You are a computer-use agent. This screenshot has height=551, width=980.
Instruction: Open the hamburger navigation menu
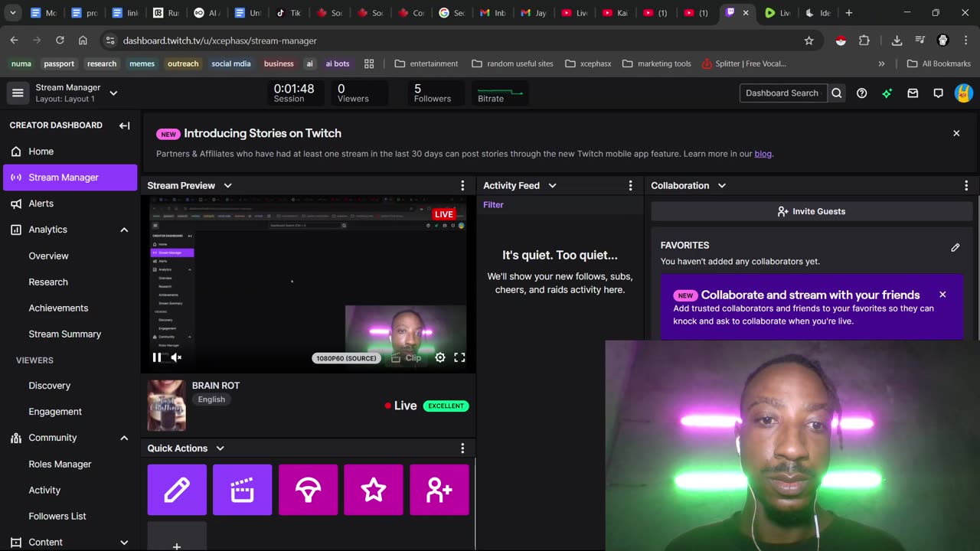[x=18, y=93]
